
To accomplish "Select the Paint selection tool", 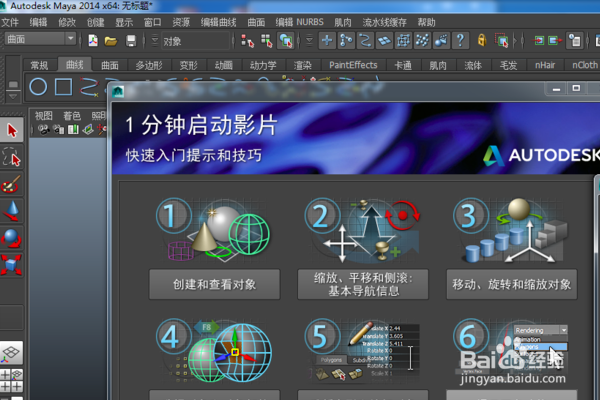I will click(x=12, y=184).
